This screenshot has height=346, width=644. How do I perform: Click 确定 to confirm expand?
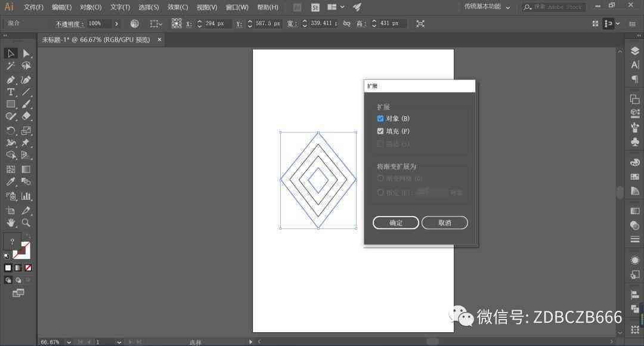396,223
